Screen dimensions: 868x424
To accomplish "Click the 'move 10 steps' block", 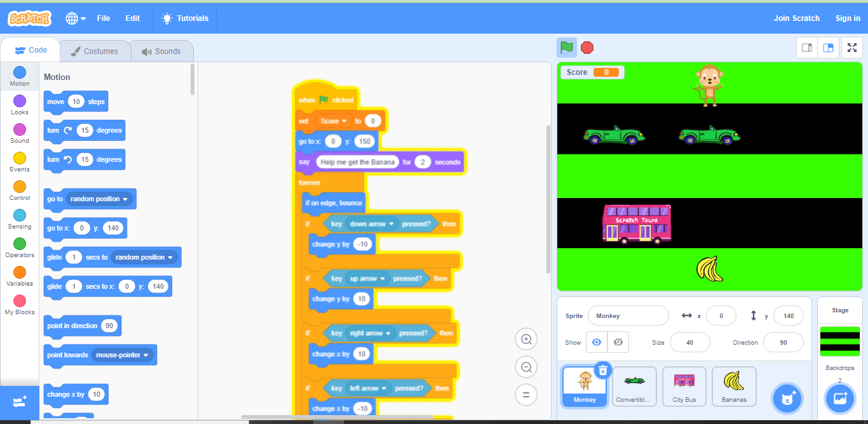I will pos(76,102).
